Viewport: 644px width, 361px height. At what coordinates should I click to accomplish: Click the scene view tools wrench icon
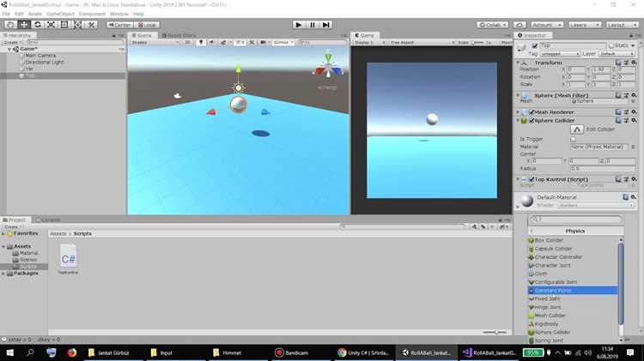252,42
